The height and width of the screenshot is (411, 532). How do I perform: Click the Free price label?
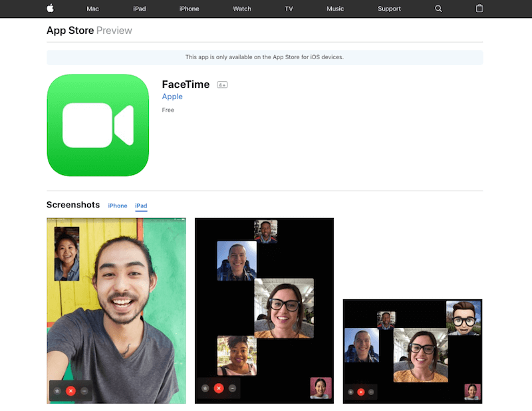(x=168, y=110)
